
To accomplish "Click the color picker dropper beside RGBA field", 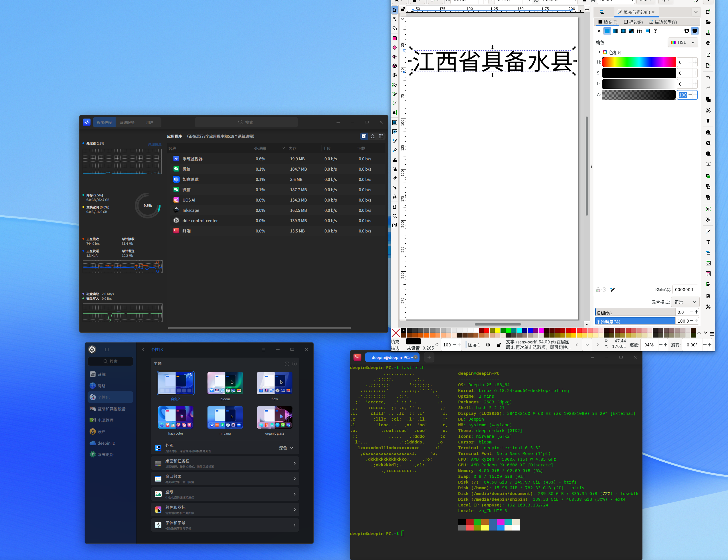I will [x=612, y=290].
